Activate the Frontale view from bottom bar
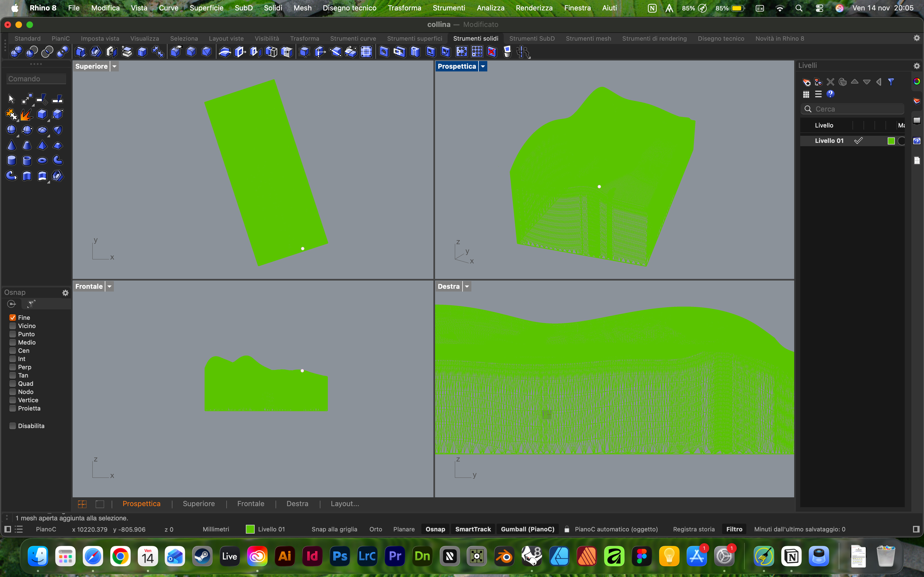 pos(251,503)
